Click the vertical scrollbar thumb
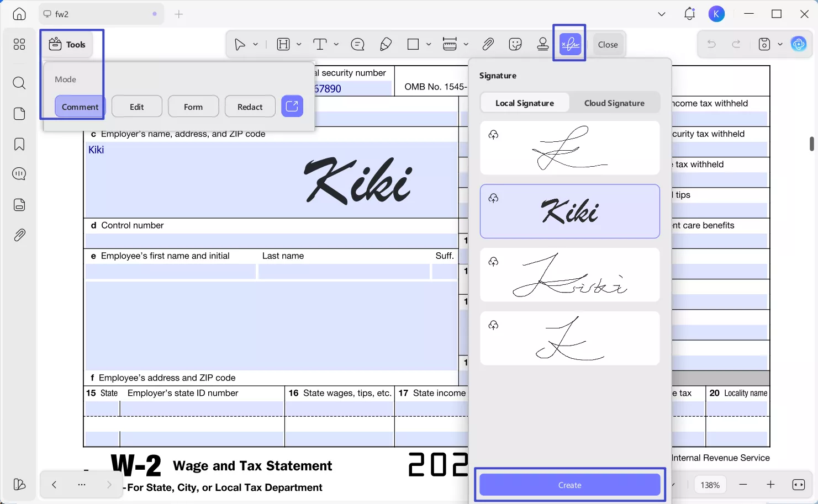The width and height of the screenshot is (818, 504). [x=811, y=144]
